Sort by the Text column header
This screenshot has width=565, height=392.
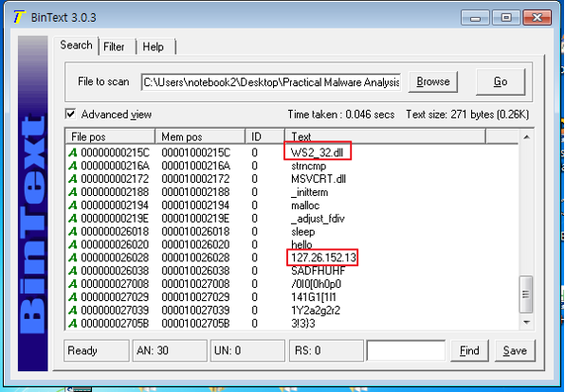(385, 136)
